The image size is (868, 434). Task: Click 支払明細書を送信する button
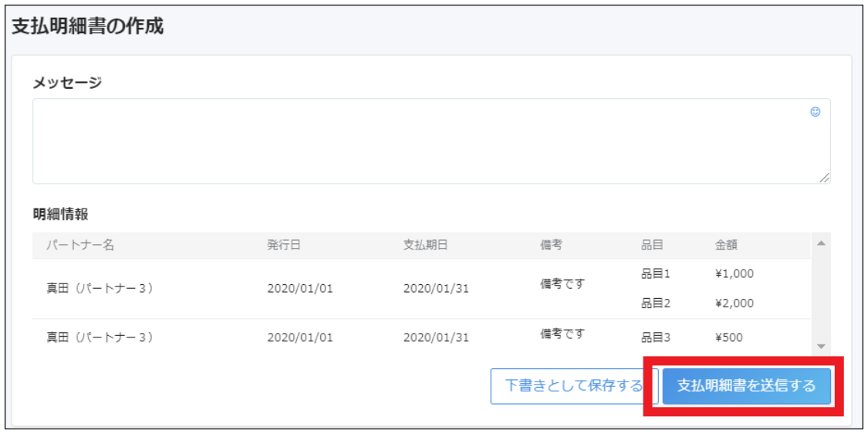click(747, 386)
